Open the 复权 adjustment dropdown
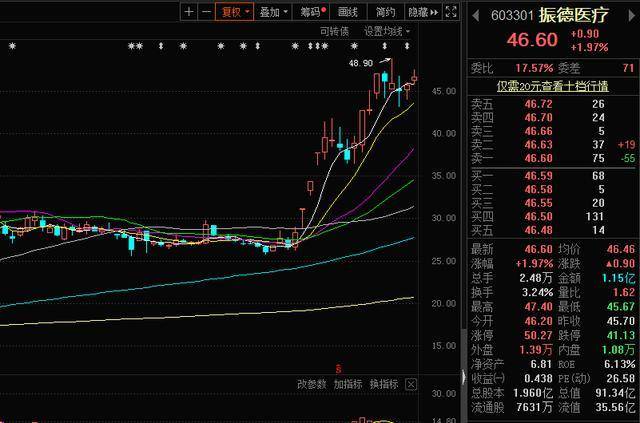 [x=235, y=12]
